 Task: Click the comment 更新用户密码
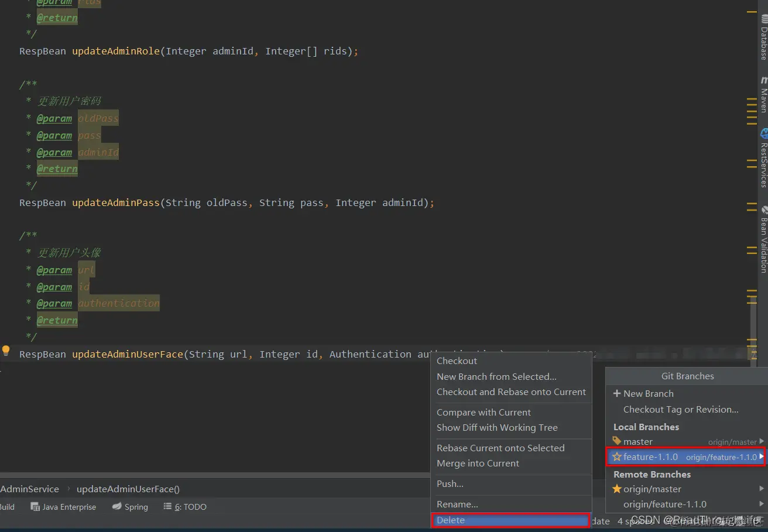click(69, 101)
